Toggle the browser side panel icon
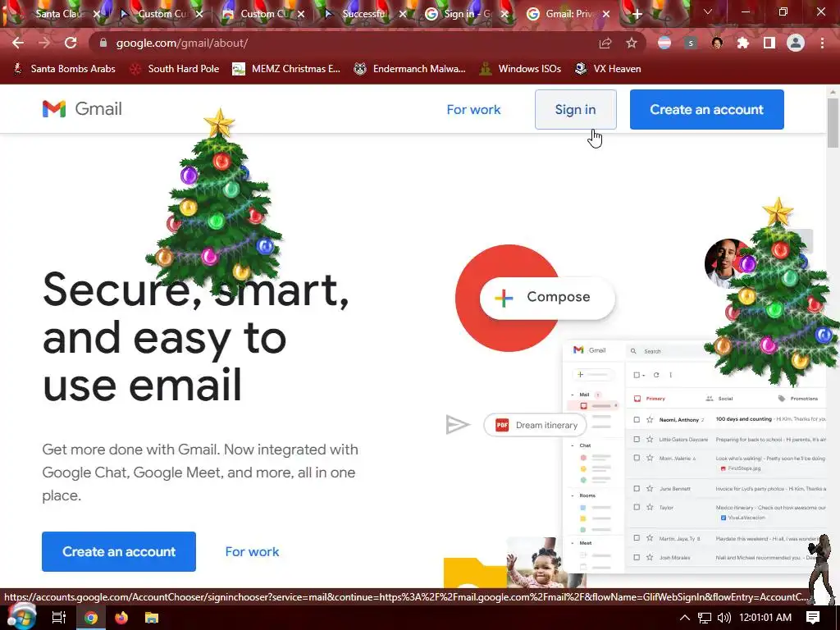Screen dimensions: 840x630 769,43
